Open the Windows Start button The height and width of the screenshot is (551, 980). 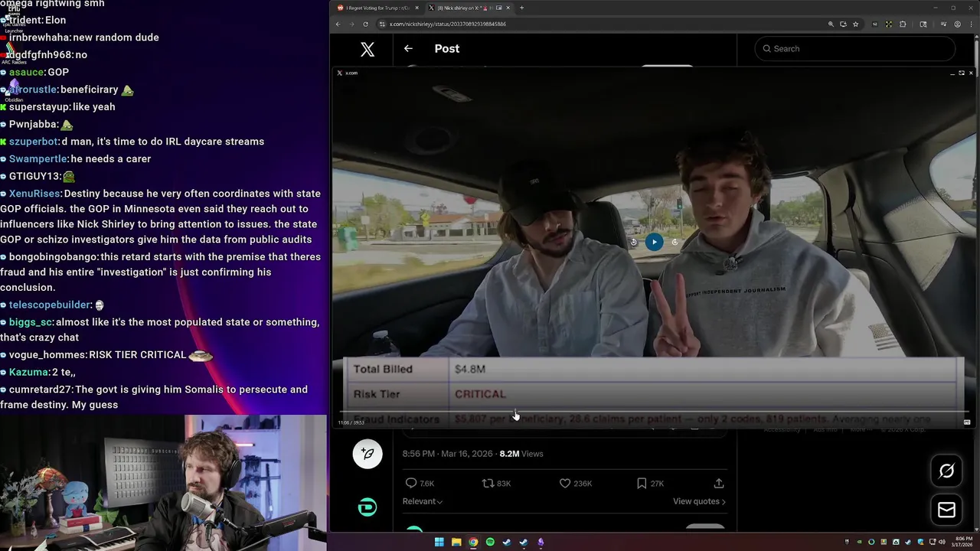coord(439,542)
